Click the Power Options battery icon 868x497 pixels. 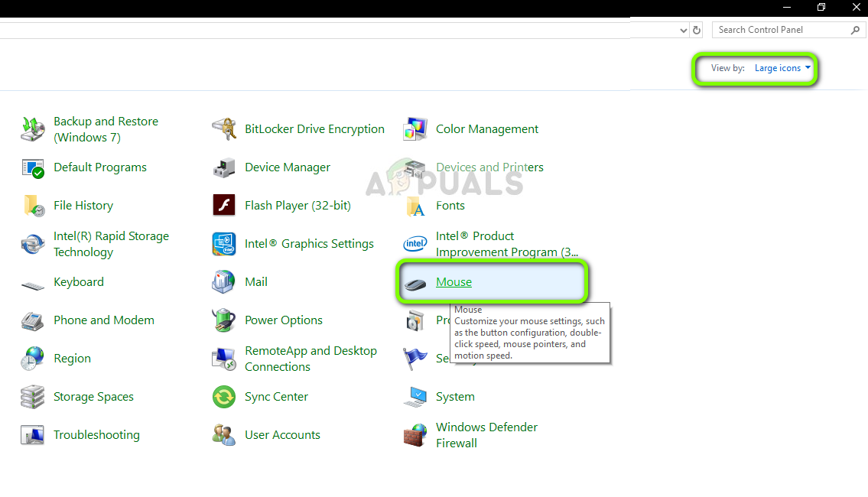pos(223,320)
